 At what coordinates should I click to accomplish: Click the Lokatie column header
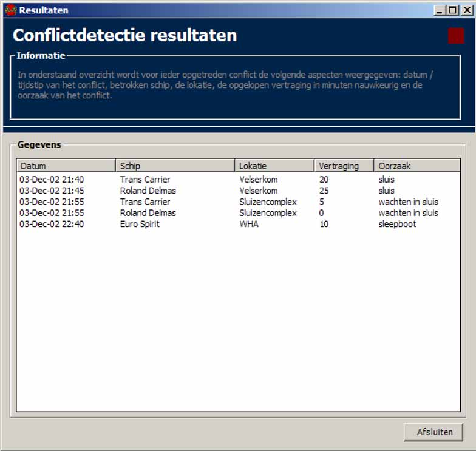274,166
